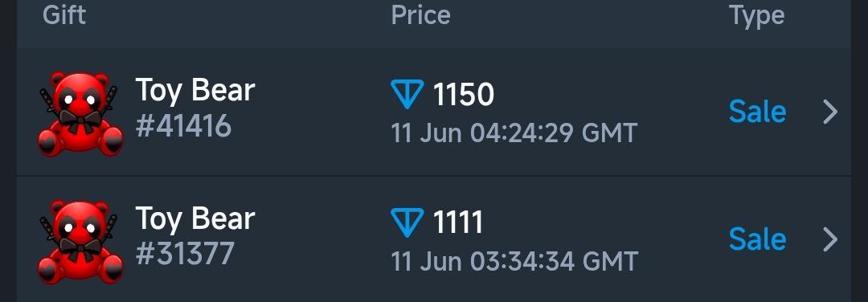Click the 1111 price value
The image size is (868, 302).
(457, 223)
